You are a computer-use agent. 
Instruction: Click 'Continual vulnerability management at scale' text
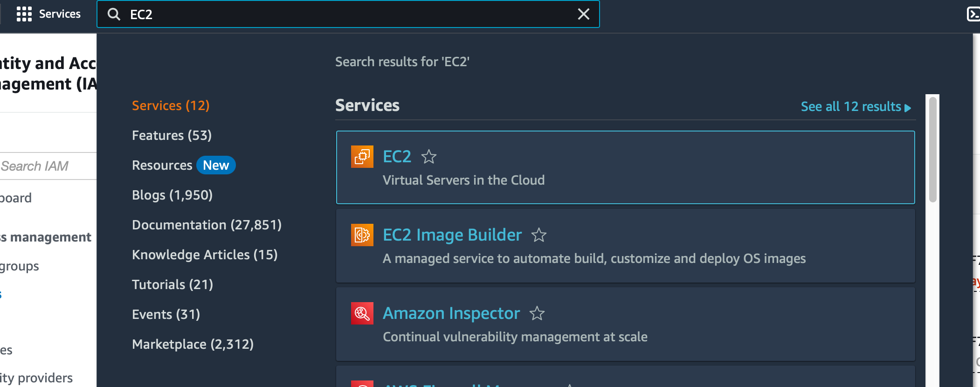[515, 337]
